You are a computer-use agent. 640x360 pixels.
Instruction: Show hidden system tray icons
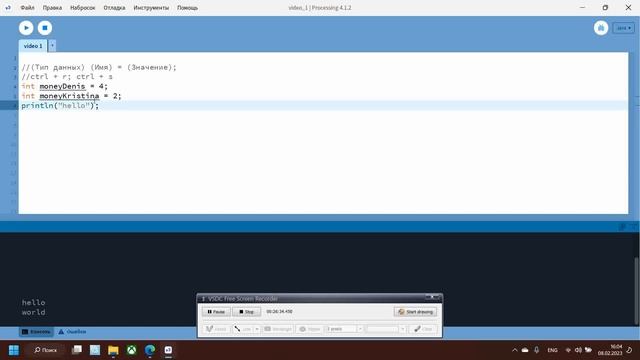[515, 350]
